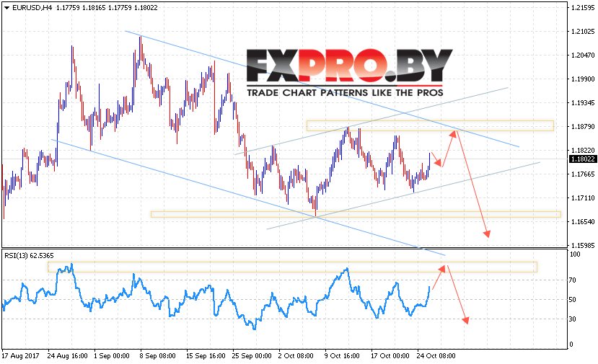
Task: Select the 15 Sep 16:00 date label
Action: pyautogui.click(x=206, y=356)
